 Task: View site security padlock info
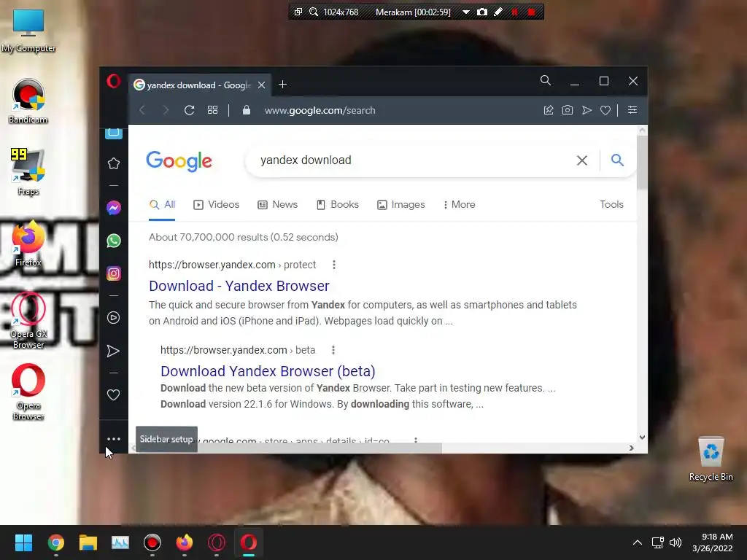point(247,110)
